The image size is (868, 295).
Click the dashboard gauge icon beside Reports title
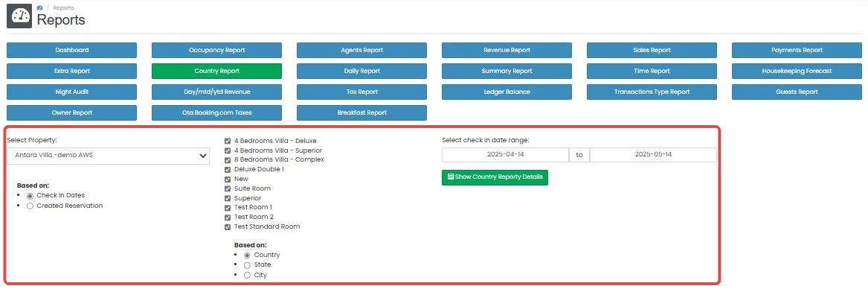click(x=19, y=16)
